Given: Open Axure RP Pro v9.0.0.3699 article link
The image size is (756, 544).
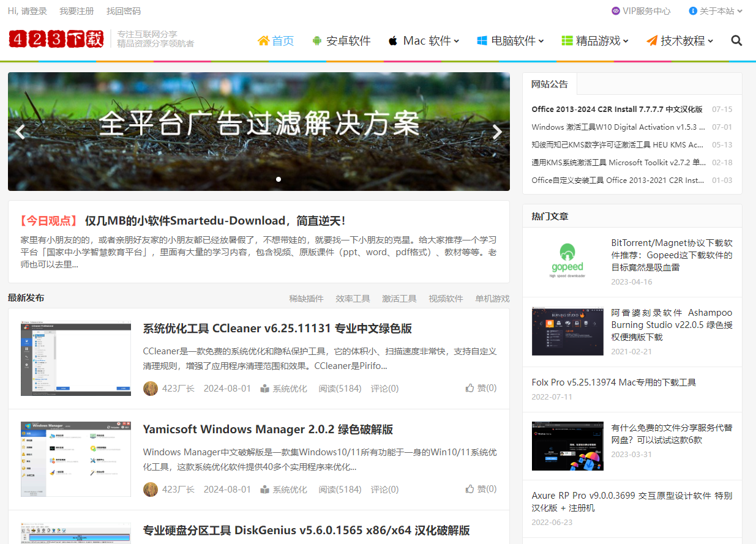Looking at the screenshot, I should point(632,502).
